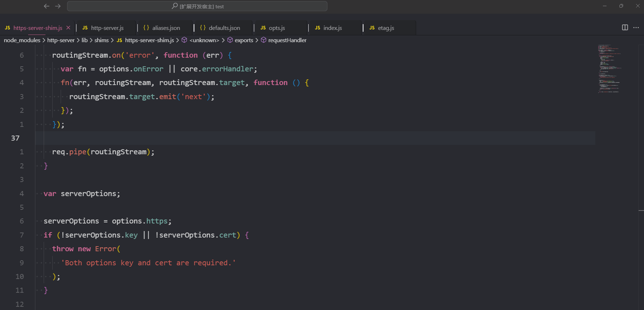Click the JS icon on etag.js tab
The width and height of the screenshot is (644, 310).
pos(372,28)
